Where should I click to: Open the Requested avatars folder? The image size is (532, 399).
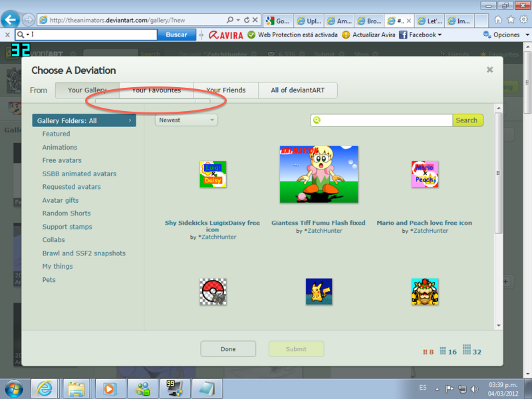pos(72,187)
